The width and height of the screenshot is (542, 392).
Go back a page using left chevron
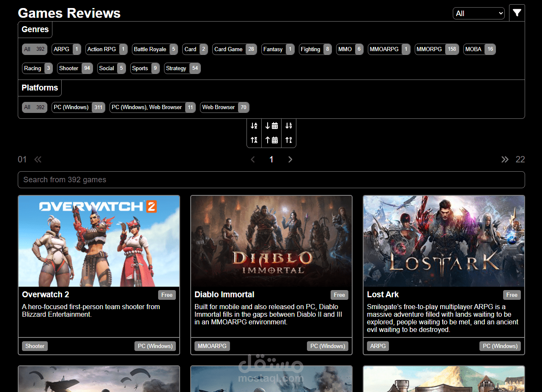pos(252,159)
